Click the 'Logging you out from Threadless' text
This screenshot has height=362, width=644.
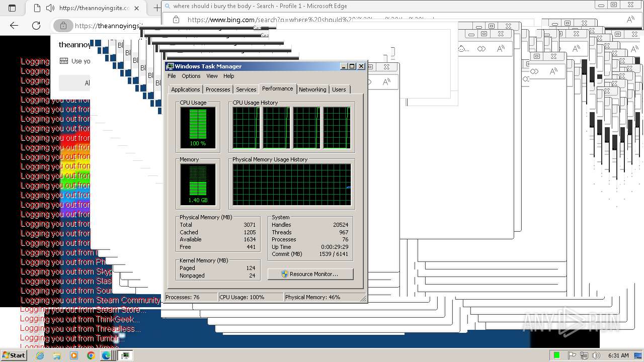[x=80, y=329]
